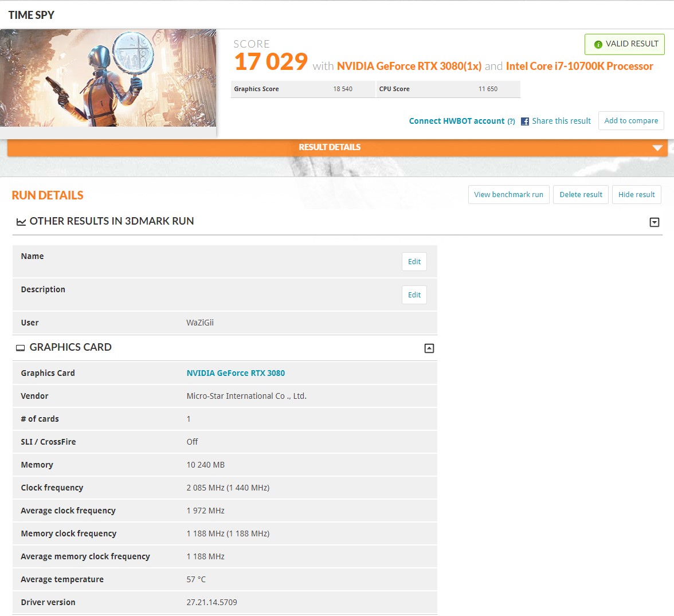The image size is (674, 616).
Task: Open Connect HWBOT account link
Action: point(456,121)
